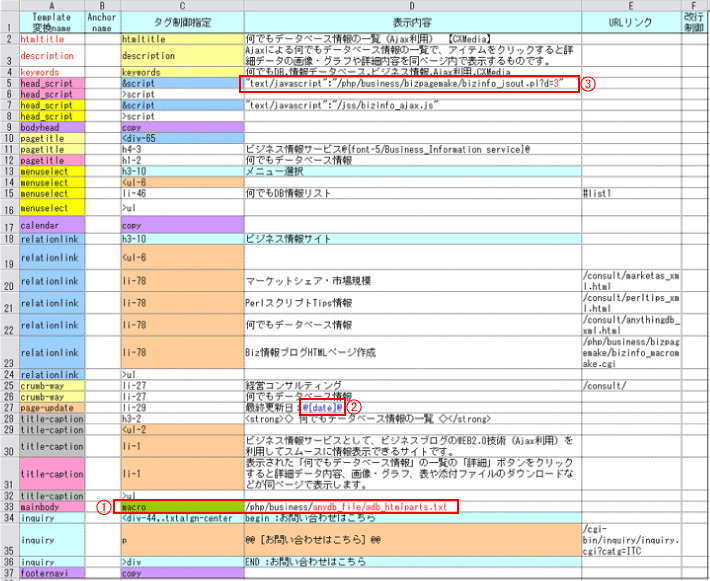
Task: Select the '&script' cell in row 5
Action: [182, 83]
